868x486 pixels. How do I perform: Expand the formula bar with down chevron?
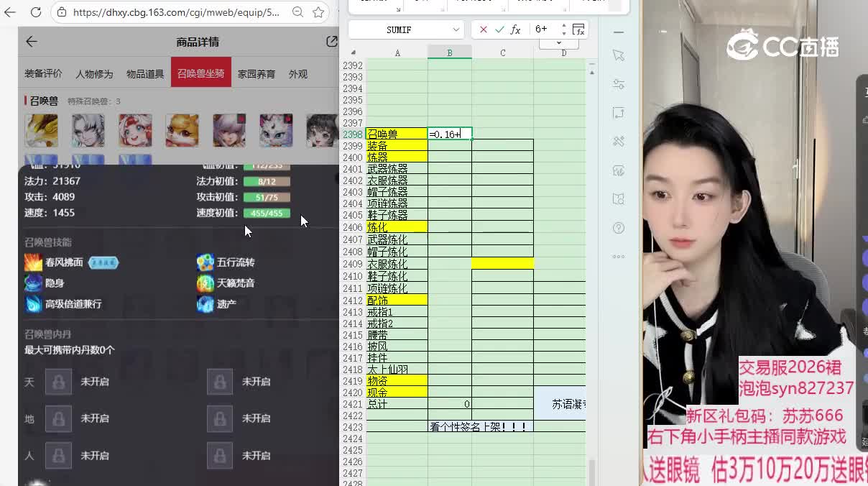(x=559, y=44)
